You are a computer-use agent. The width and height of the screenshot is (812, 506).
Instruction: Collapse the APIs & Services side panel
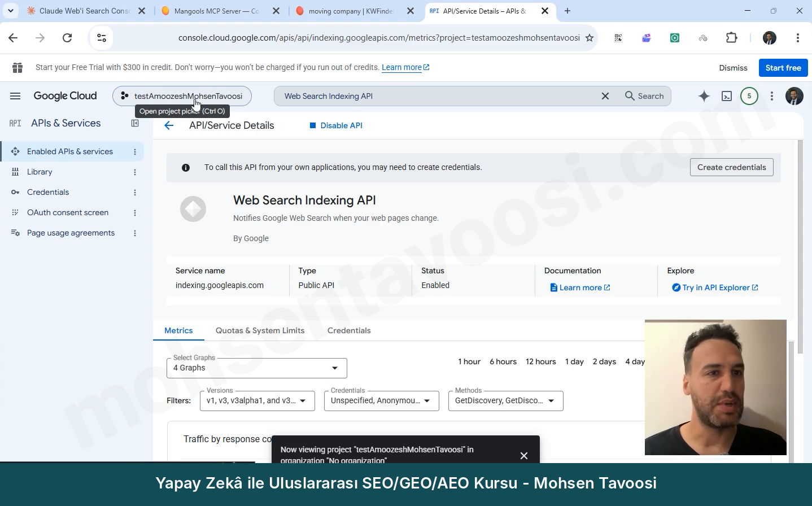(135, 123)
